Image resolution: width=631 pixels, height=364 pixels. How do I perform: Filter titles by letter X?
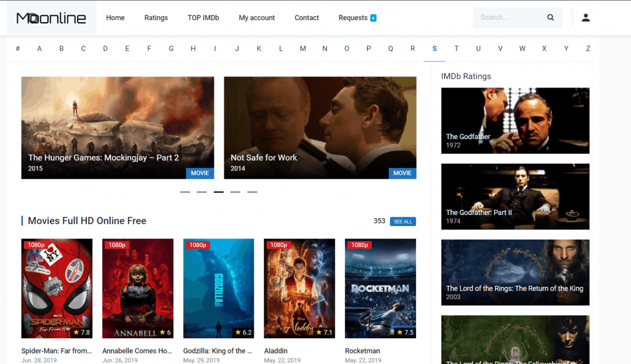click(x=544, y=49)
